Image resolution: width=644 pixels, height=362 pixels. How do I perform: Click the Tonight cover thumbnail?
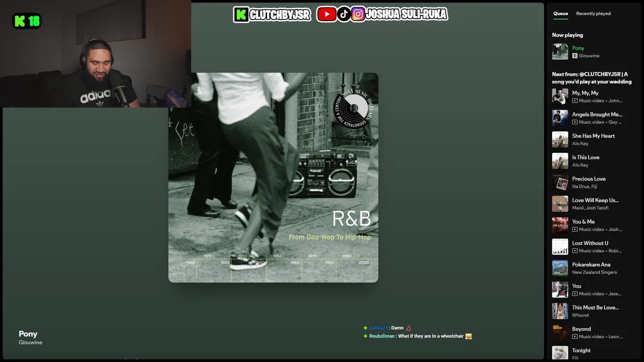pos(560,353)
